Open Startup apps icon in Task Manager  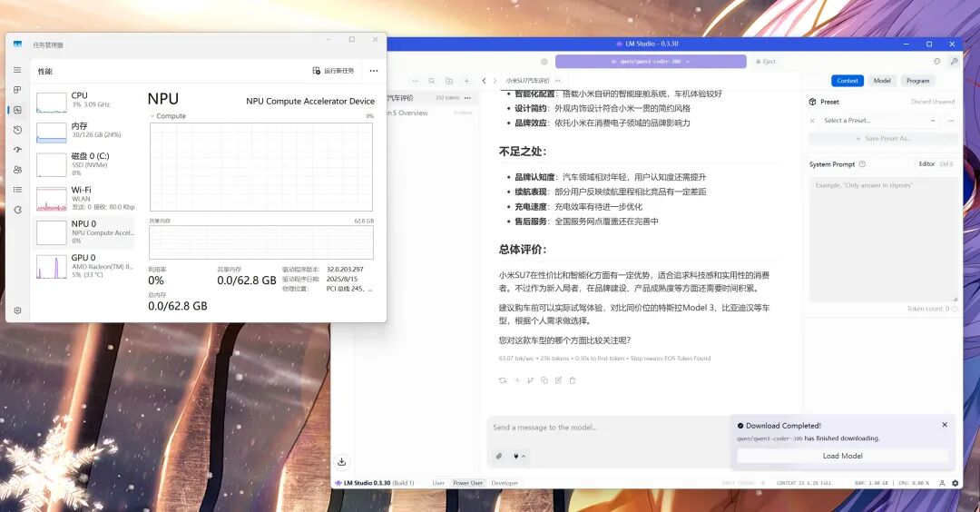[x=17, y=150]
